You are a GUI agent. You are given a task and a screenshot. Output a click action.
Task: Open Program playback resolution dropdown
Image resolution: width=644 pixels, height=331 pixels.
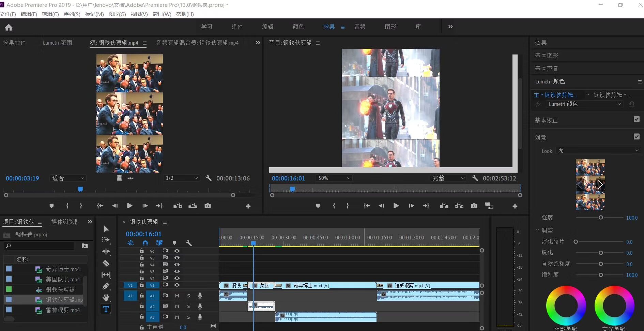click(x=448, y=178)
